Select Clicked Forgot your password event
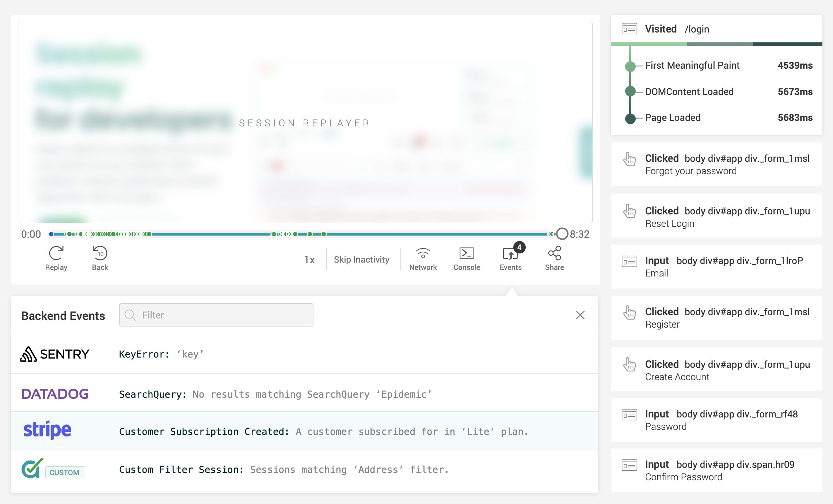 pyautogui.click(x=716, y=164)
